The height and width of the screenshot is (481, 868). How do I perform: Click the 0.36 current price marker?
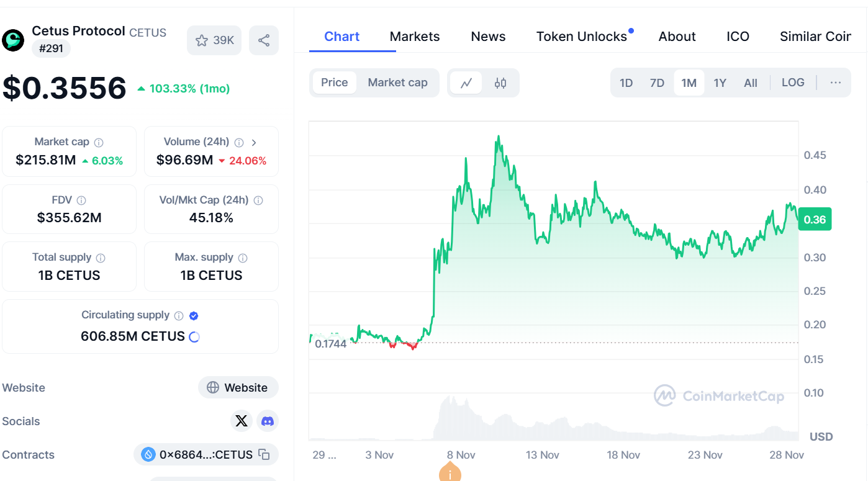[815, 219]
